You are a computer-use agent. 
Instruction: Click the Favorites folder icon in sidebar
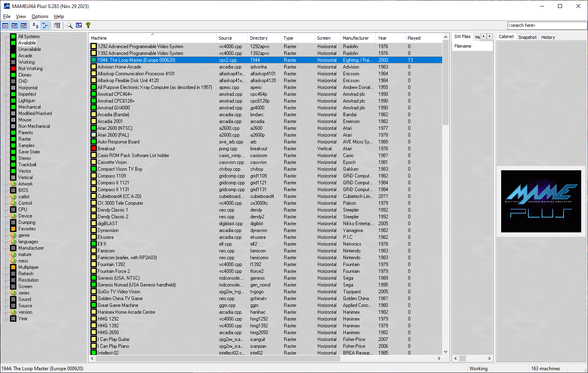pyautogui.click(x=13, y=229)
